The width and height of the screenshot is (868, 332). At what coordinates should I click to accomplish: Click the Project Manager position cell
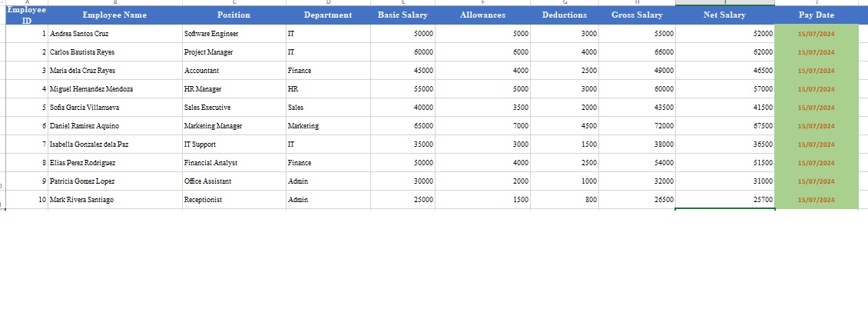click(233, 52)
